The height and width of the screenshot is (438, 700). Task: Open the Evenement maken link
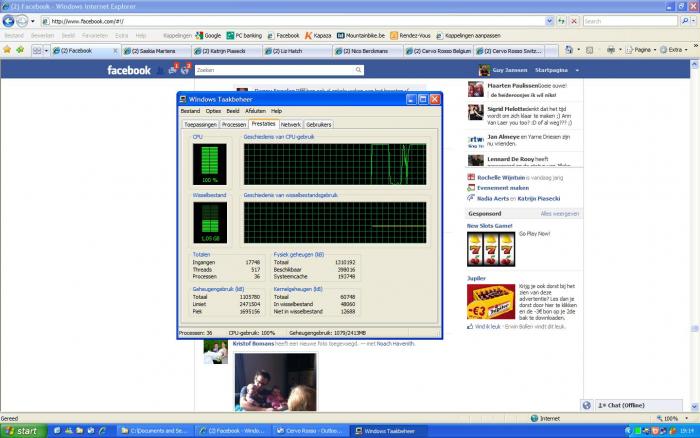[503, 188]
